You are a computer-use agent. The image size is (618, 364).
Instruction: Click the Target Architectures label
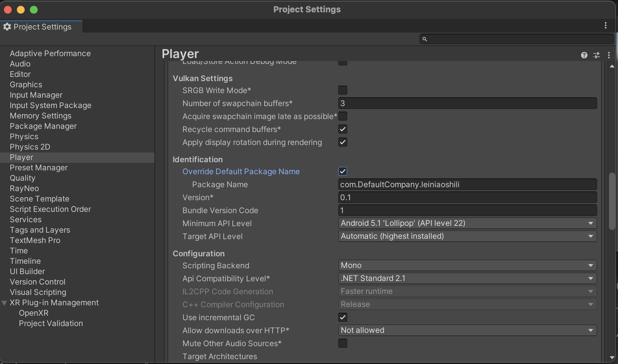point(219,357)
